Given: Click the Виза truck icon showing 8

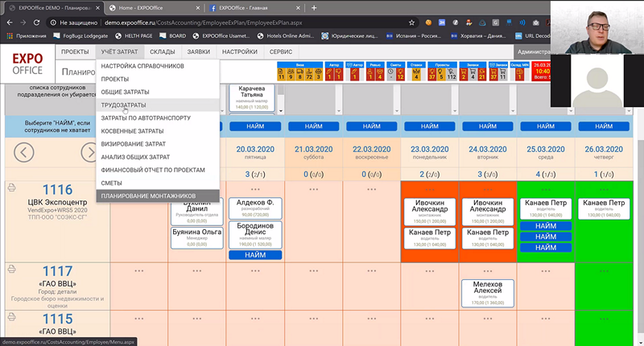Looking at the screenshot, I should pyautogui.click(x=299, y=74).
